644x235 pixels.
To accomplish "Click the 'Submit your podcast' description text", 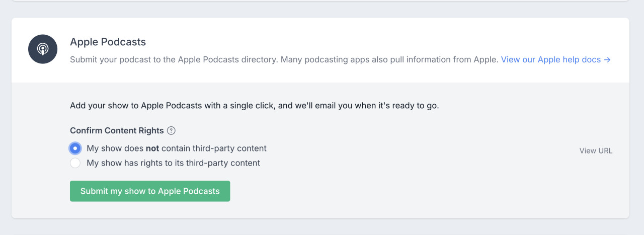I will pos(173,59).
